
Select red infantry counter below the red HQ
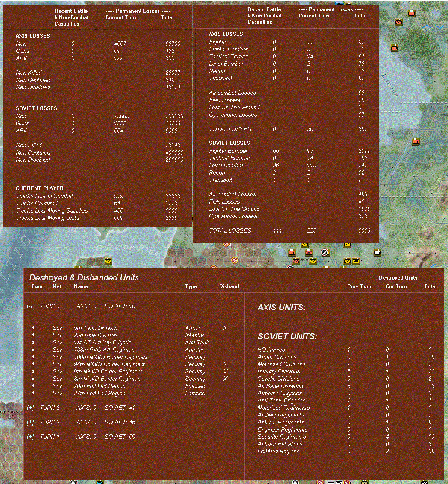pos(398,22)
